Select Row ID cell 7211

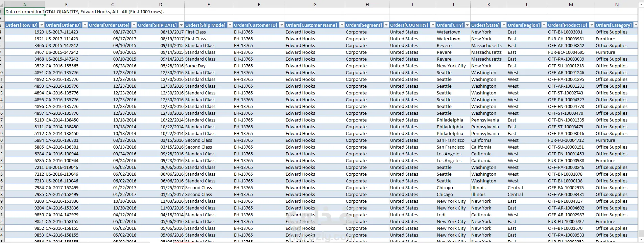[24, 167]
